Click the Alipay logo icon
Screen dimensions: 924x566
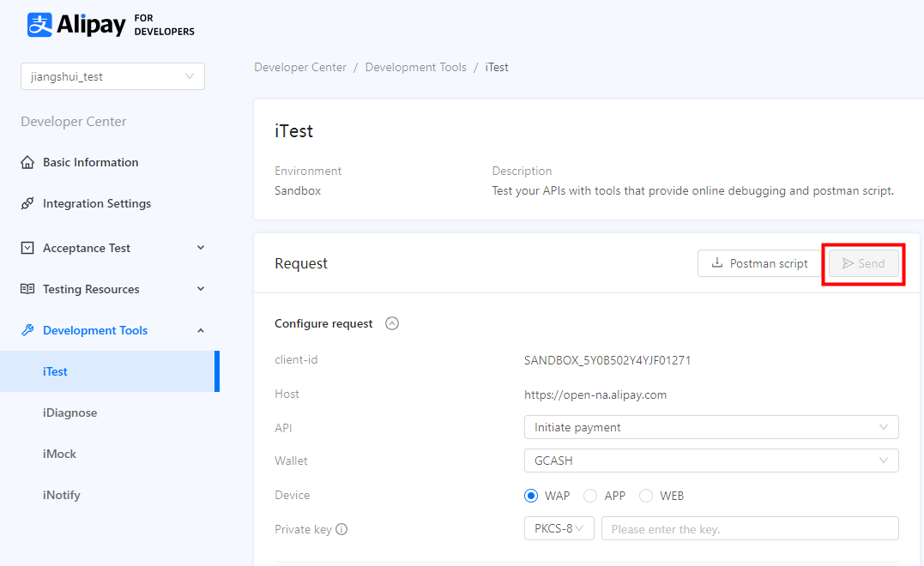pos(39,25)
